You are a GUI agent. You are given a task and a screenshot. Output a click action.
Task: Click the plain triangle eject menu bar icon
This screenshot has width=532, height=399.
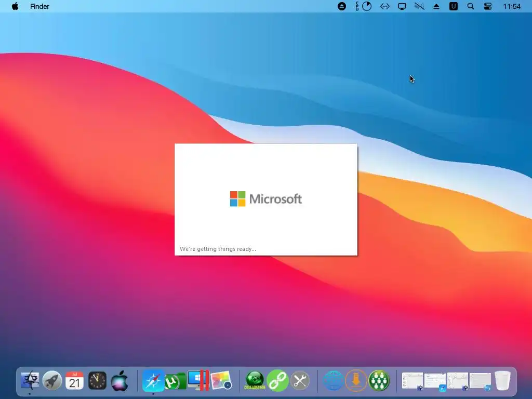pos(436,6)
